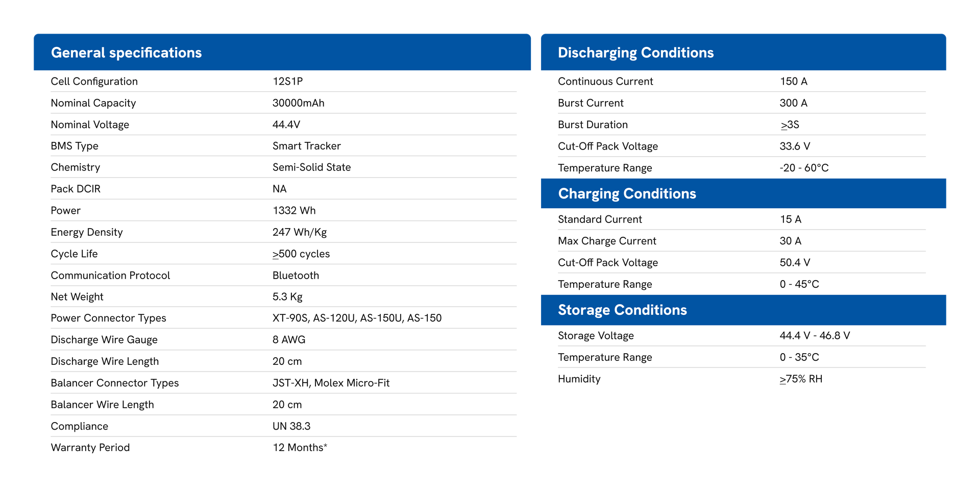Click the Semi-Solid State chemistry value
980x495 pixels.
pos(311,167)
